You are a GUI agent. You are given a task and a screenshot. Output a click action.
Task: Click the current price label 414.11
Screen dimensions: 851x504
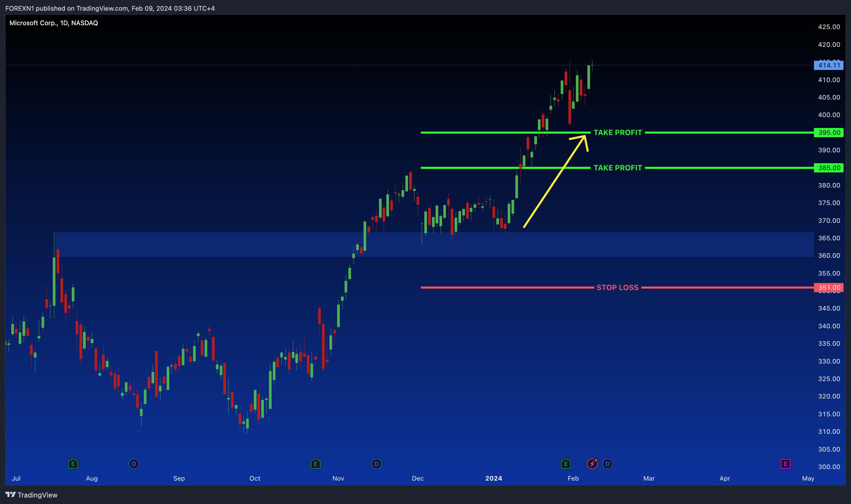click(828, 65)
